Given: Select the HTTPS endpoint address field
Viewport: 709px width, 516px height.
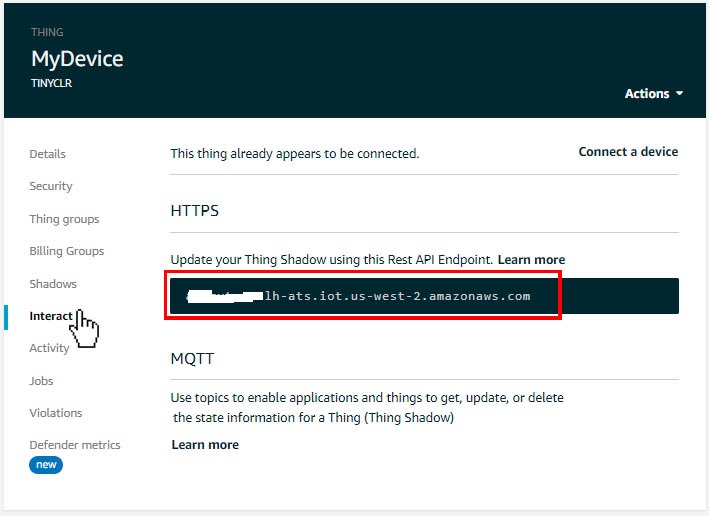Looking at the screenshot, I should (x=424, y=296).
